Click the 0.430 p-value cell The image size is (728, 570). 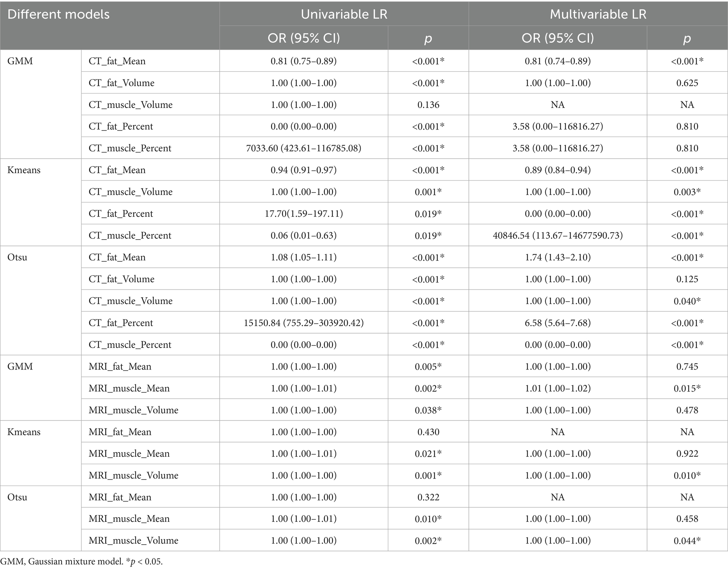click(428, 432)
